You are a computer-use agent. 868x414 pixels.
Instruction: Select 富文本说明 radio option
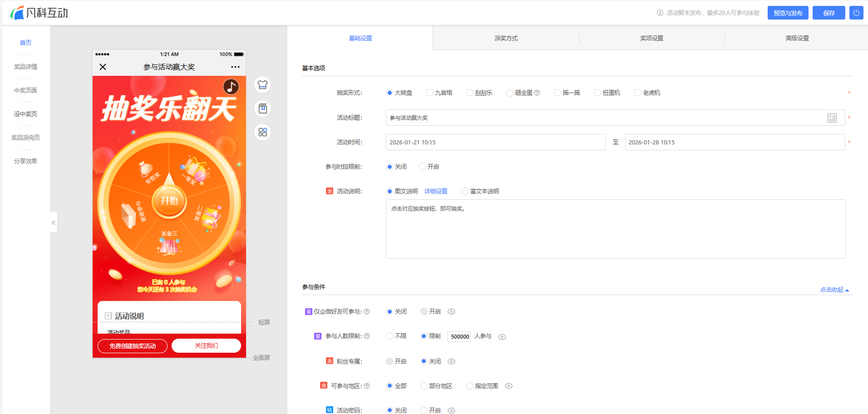coord(465,191)
